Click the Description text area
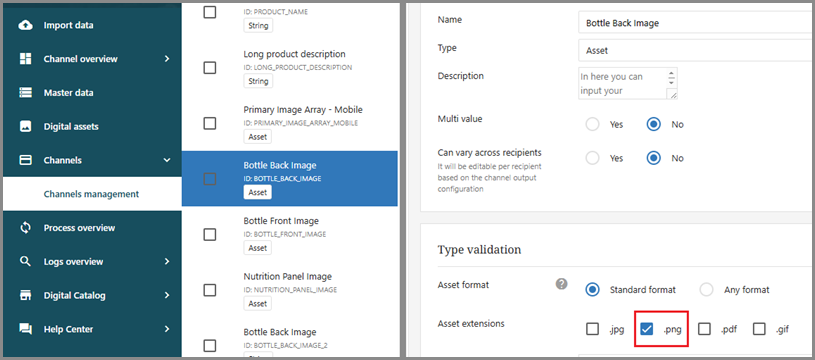 coord(627,83)
